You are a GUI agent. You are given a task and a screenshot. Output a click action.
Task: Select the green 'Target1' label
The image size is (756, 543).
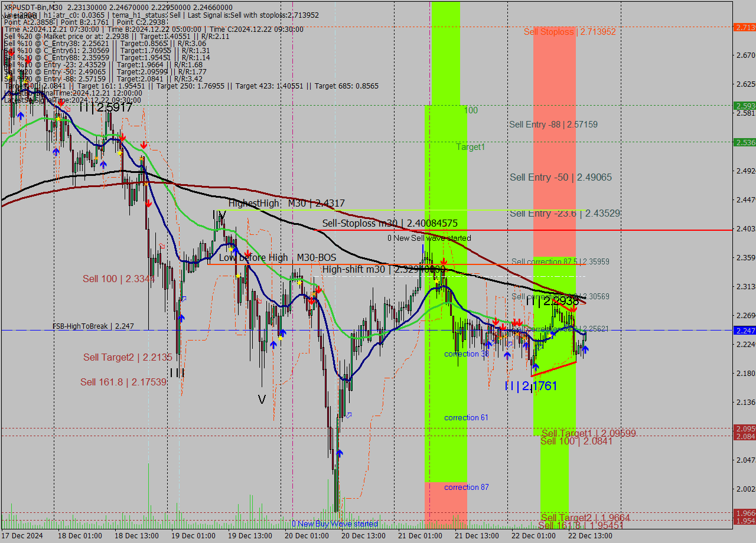470,147
